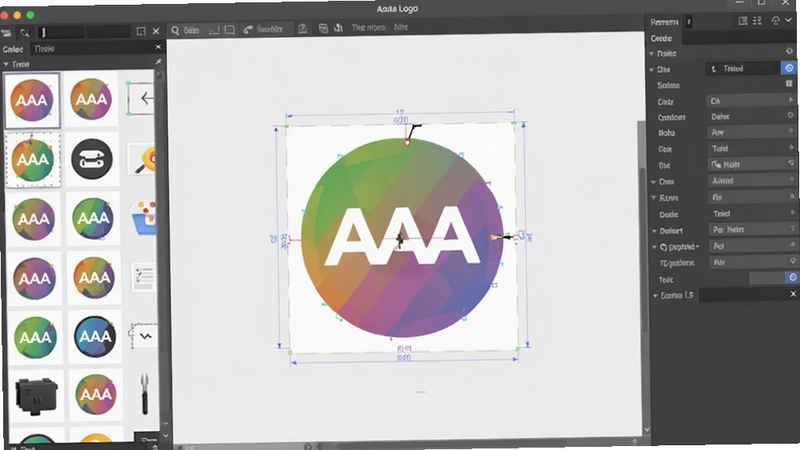Click the table grid icon in the main toolbar
The image size is (800, 450).
coord(323,28)
